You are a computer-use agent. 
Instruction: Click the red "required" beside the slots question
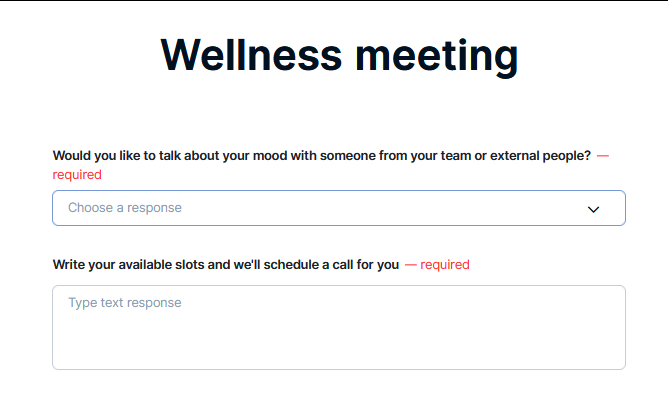point(445,265)
